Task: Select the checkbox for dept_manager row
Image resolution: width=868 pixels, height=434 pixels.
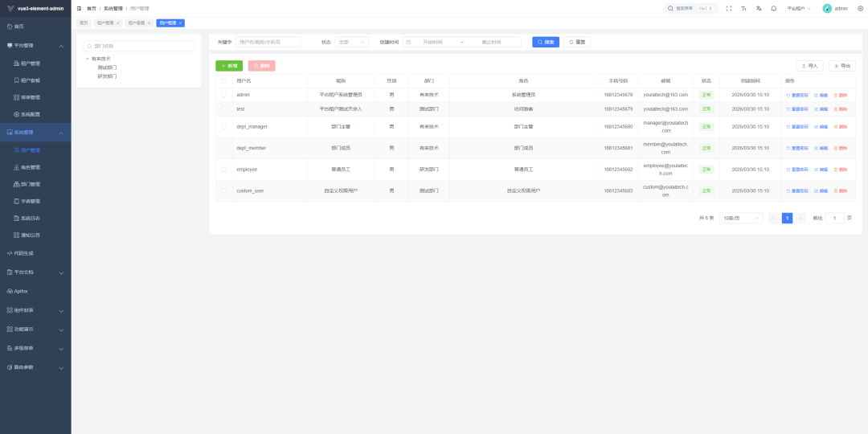Action: pos(224,127)
